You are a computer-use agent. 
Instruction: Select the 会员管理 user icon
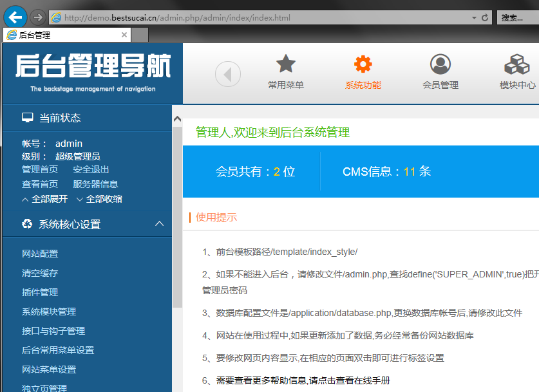tap(440, 64)
